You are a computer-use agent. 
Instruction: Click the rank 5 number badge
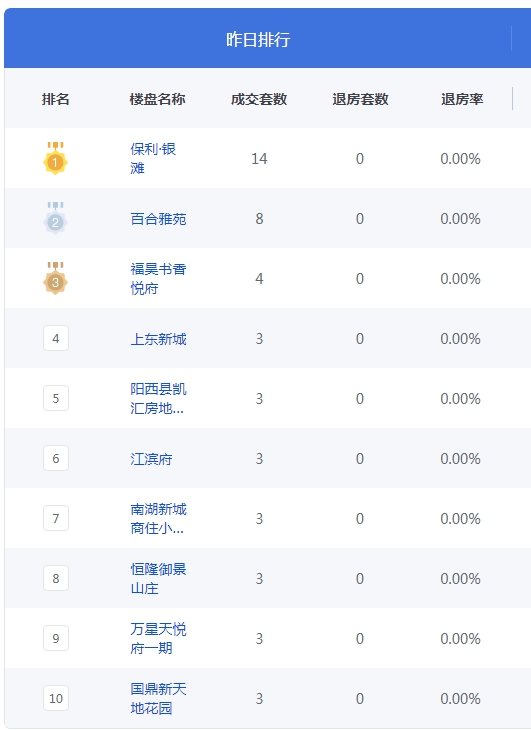(x=56, y=398)
